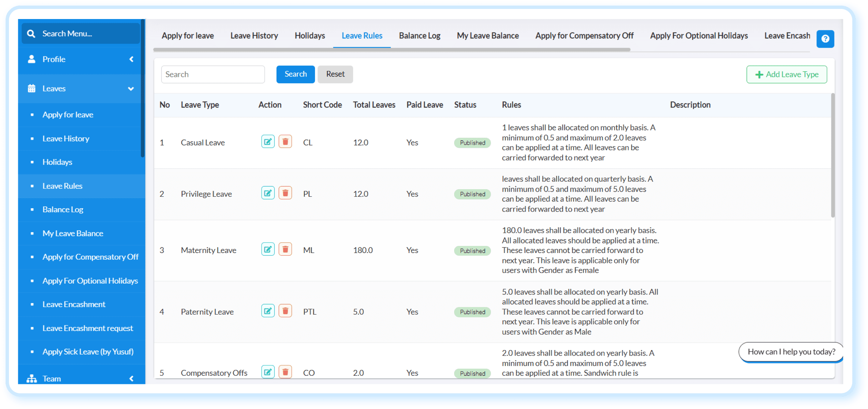Click the Leaves calendar icon
The width and height of the screenshot is (868, 409).
click(32, 88)
